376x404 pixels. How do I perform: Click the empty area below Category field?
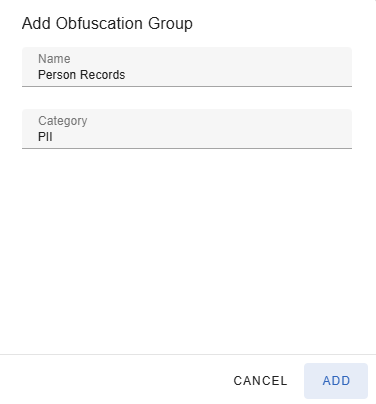tap(187, 250)
